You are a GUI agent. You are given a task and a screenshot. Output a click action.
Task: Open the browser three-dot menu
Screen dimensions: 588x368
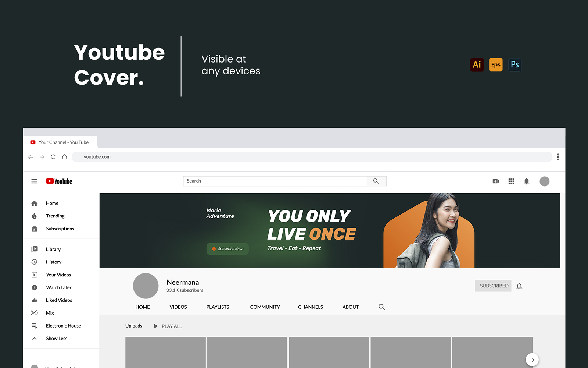pyautogui.click(x=558, y=157)
